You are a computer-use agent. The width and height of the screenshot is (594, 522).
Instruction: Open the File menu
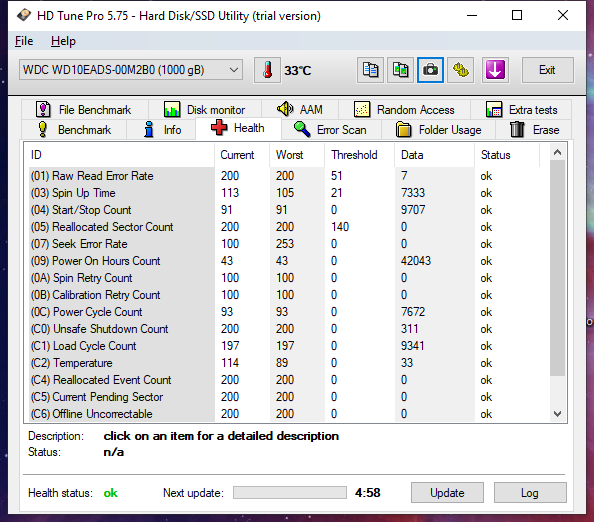point(24,41)
